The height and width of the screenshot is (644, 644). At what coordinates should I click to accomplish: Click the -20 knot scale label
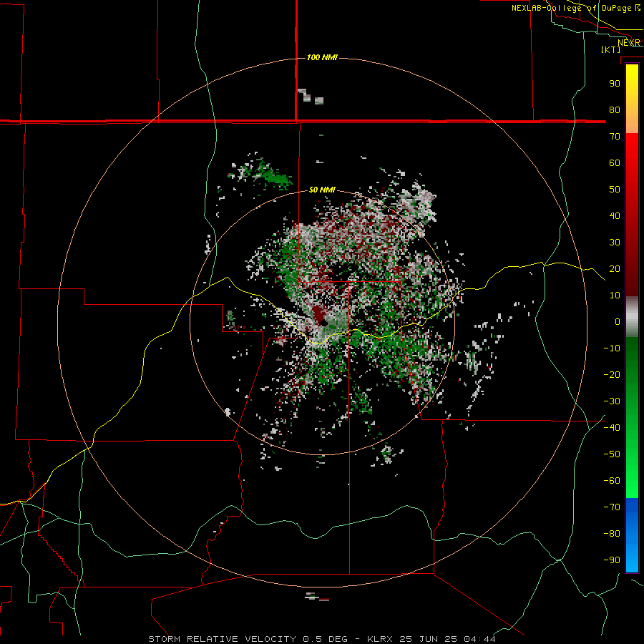click(612, 374)
